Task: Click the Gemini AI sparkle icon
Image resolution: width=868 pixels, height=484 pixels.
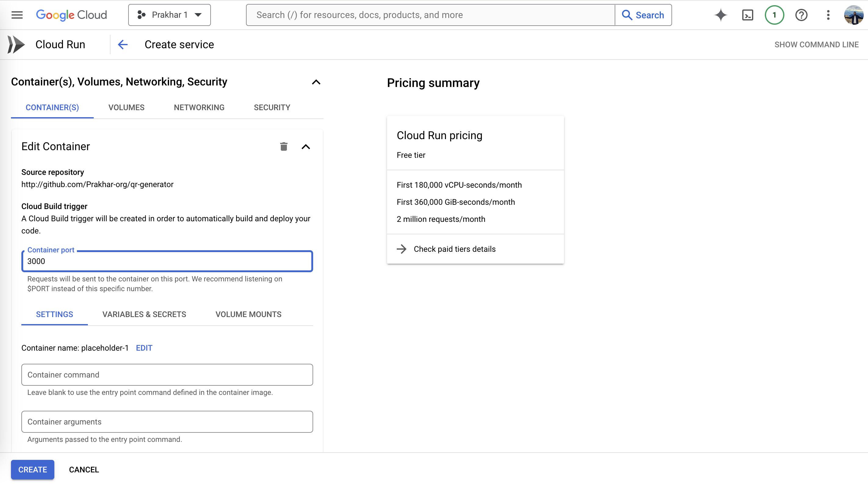Action: click(720, 15)
